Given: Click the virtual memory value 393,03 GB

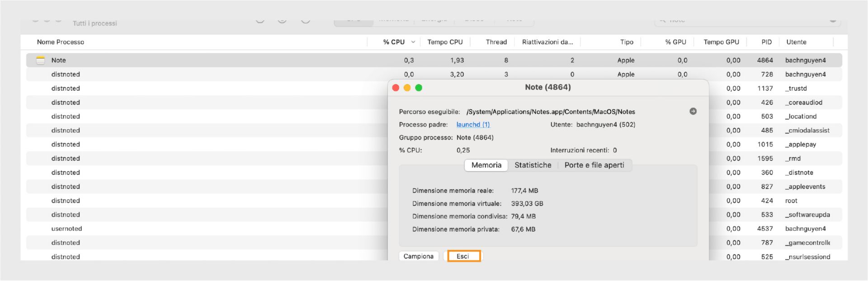Looking at the screenshot, I should 527,204.
